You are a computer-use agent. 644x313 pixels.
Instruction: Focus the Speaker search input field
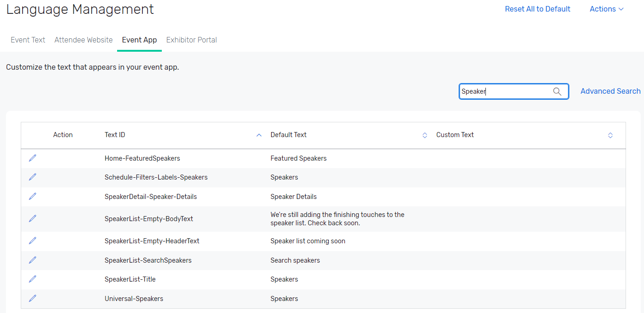pos(505,91)
